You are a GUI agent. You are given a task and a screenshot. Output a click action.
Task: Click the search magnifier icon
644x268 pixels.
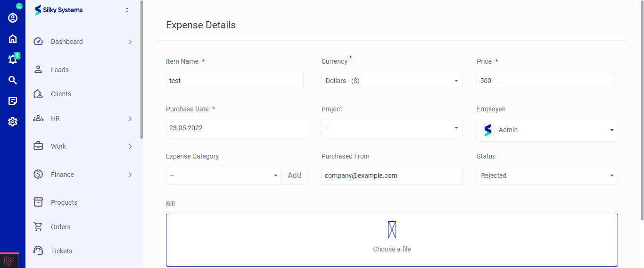13,80
